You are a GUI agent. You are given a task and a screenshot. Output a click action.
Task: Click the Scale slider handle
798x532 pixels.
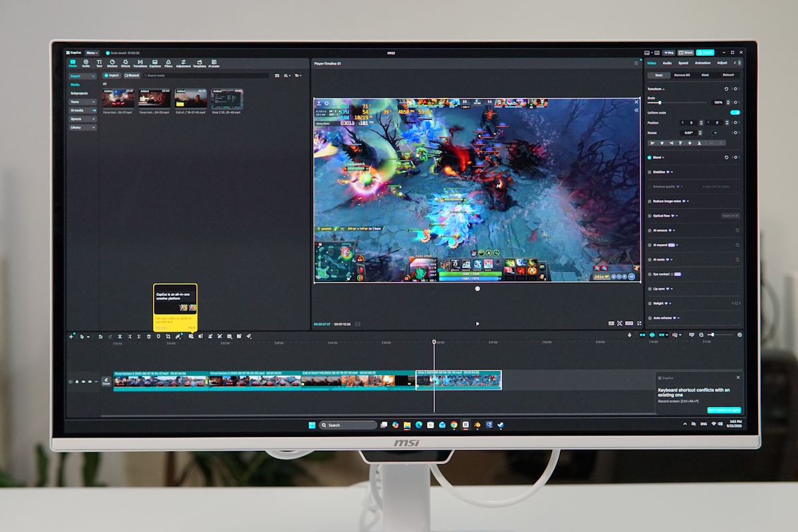click(x=660, y=102)
